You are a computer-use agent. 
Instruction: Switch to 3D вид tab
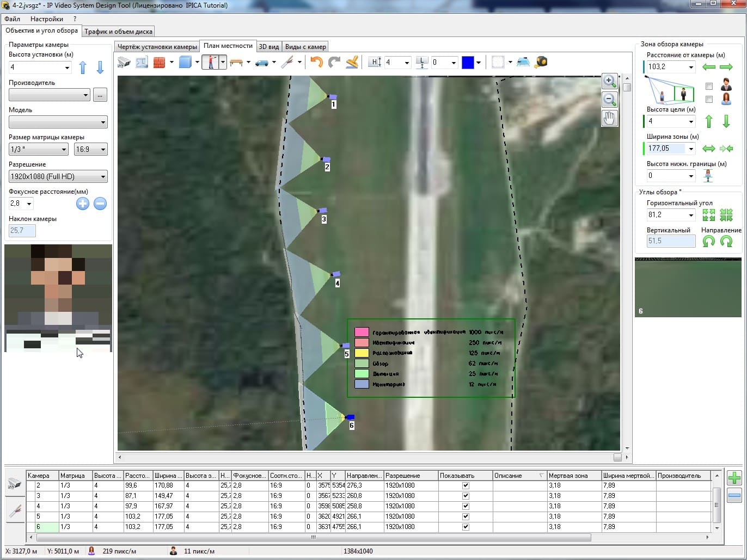(269, 47)
